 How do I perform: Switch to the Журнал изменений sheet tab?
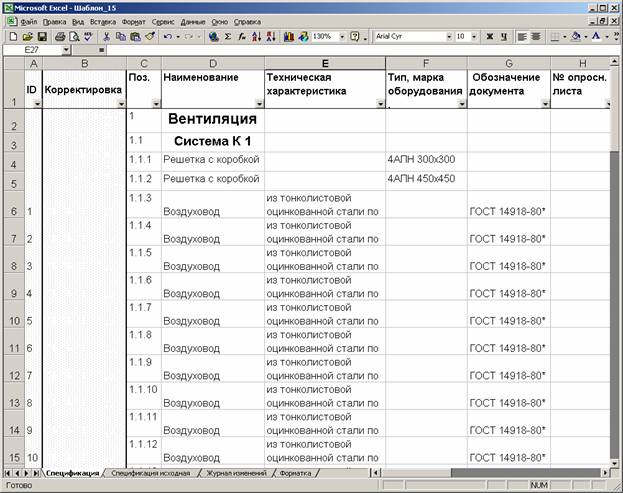(x=237, y=472)
